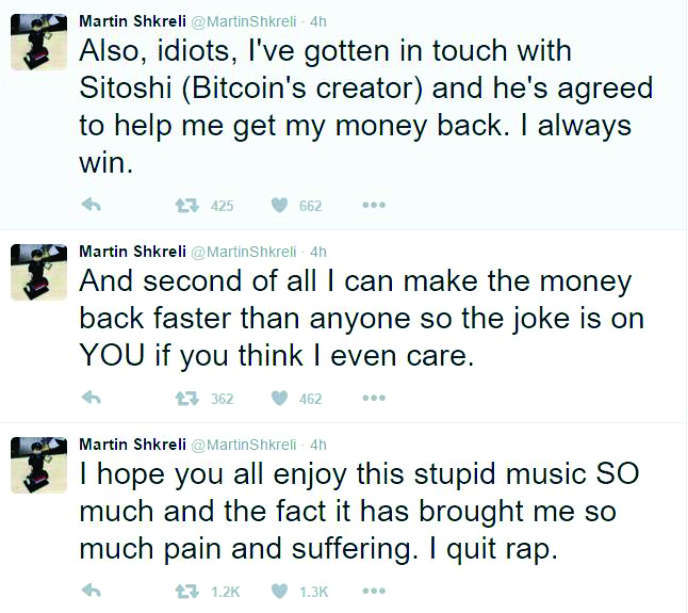
Task: Click the avatar on the first tweet
Action: [x=38, y=44]
